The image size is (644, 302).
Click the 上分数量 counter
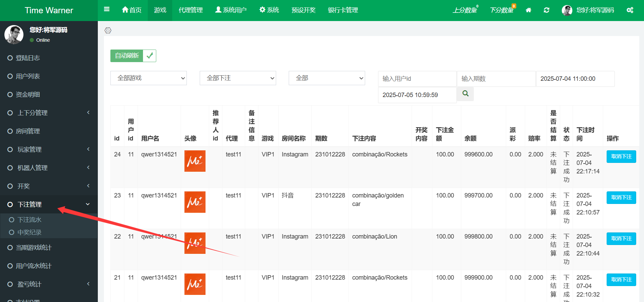465,10
